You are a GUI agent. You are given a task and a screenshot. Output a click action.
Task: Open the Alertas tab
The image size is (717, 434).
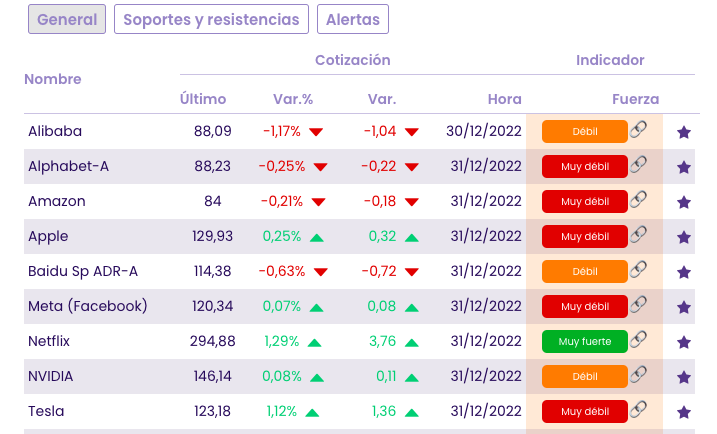coord(353,19)
